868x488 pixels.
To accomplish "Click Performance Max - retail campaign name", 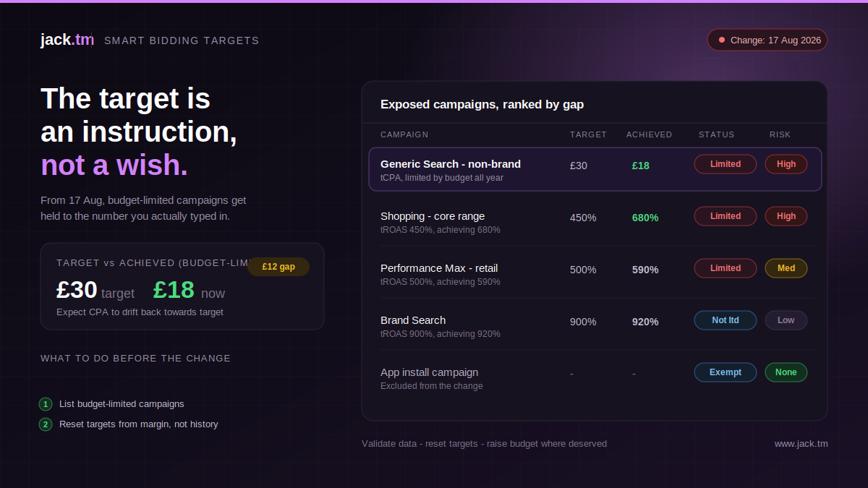I will 439,268.
